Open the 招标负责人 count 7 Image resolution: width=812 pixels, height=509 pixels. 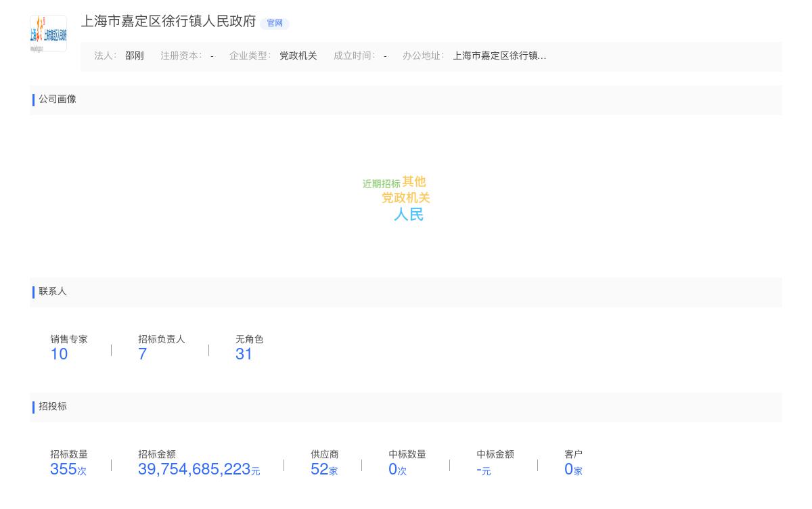[142, 354]
